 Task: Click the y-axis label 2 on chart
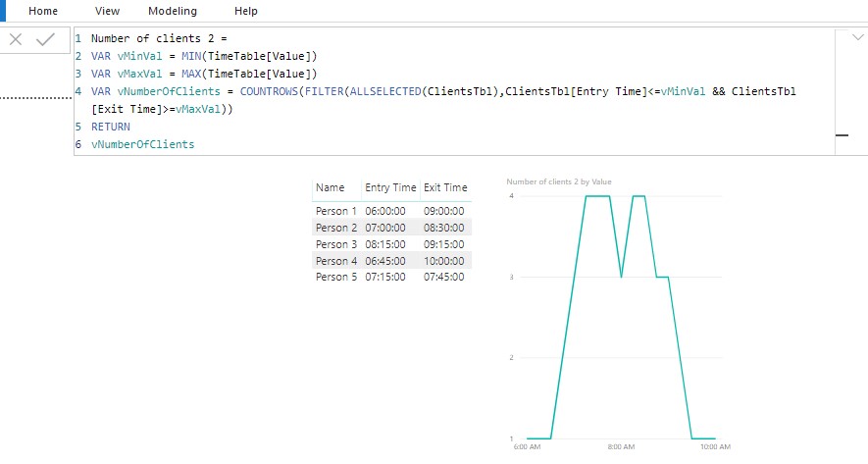point(512,358)
